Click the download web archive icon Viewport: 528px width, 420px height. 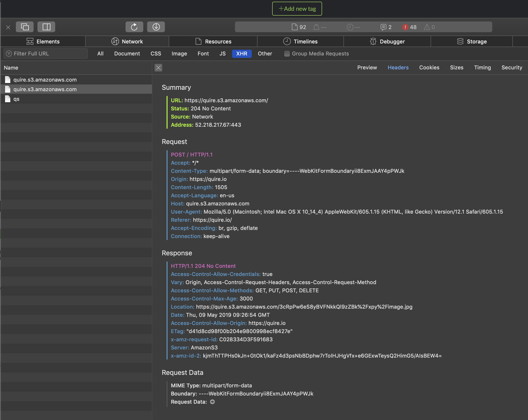tap(156, 27)
